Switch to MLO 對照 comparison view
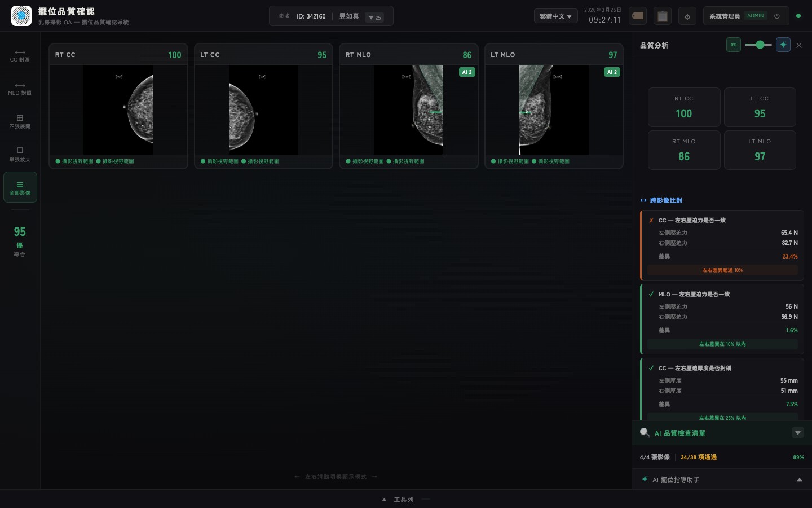Screen dimensions: 812x508 [x=20, y=89]
